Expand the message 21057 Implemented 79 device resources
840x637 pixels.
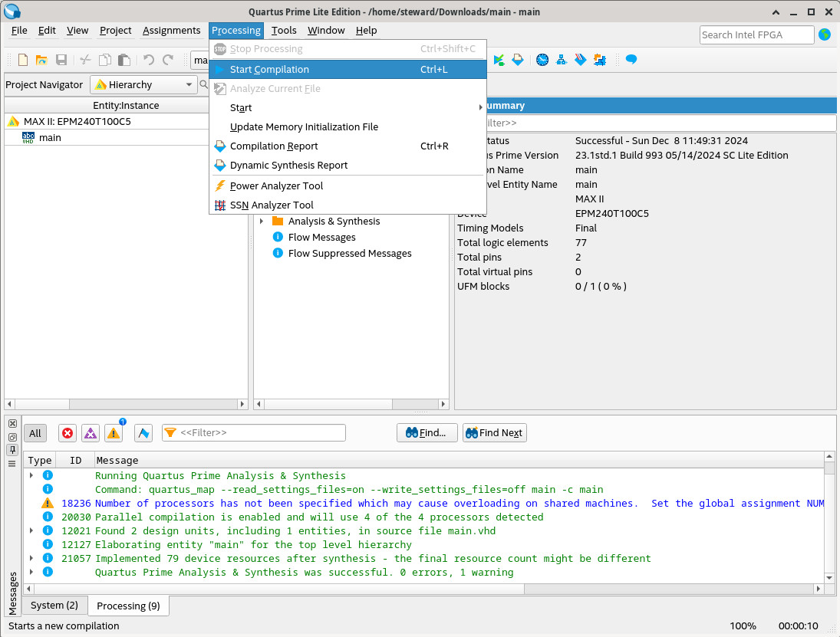(31, 558)
